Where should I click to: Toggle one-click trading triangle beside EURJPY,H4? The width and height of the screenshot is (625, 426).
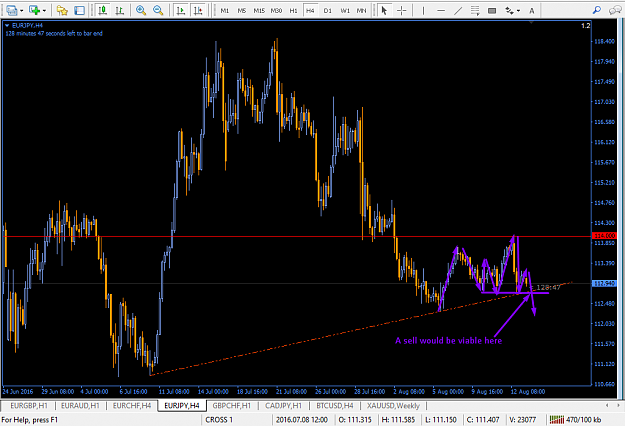pyautogui.click(x=7, y=25)
